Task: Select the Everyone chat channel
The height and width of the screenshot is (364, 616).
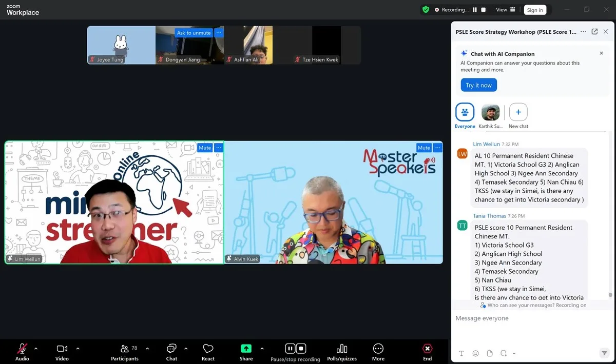Action: tap(465, 116)
